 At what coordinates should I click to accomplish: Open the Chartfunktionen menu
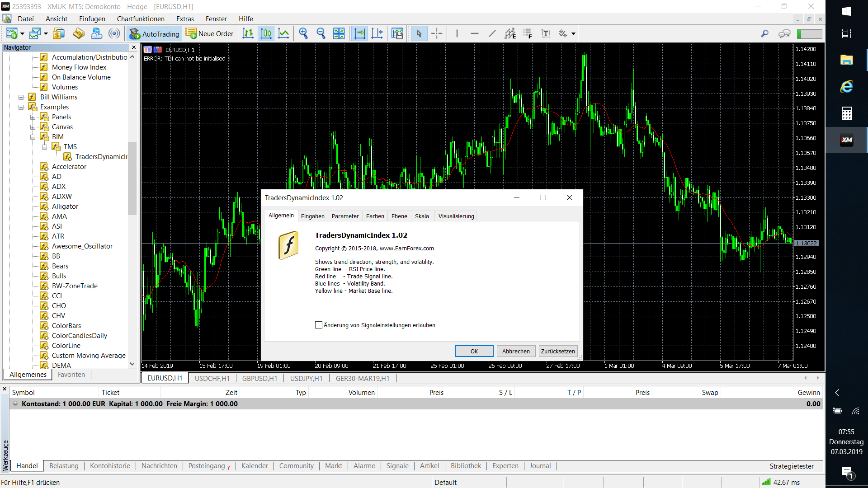[141, 19]
